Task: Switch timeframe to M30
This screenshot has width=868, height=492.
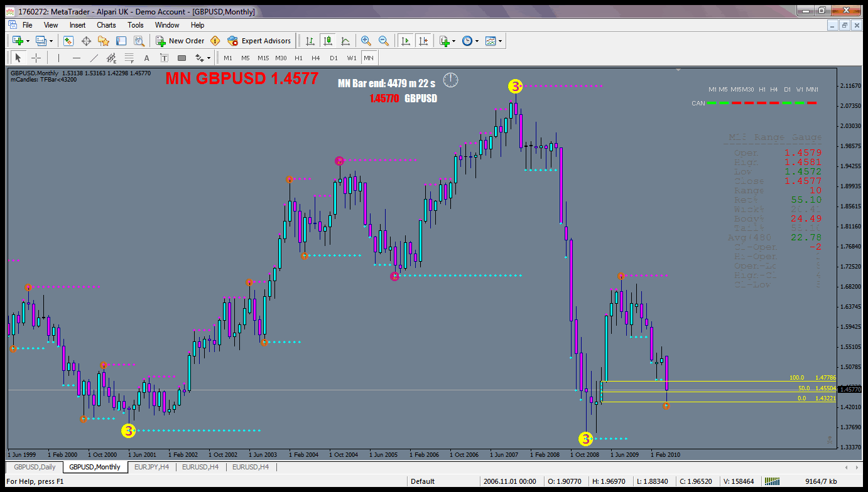Action: point(281,58)
